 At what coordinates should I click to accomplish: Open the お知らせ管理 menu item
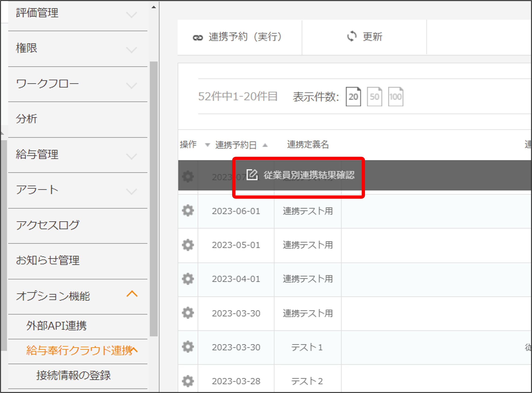coord(78,261)
